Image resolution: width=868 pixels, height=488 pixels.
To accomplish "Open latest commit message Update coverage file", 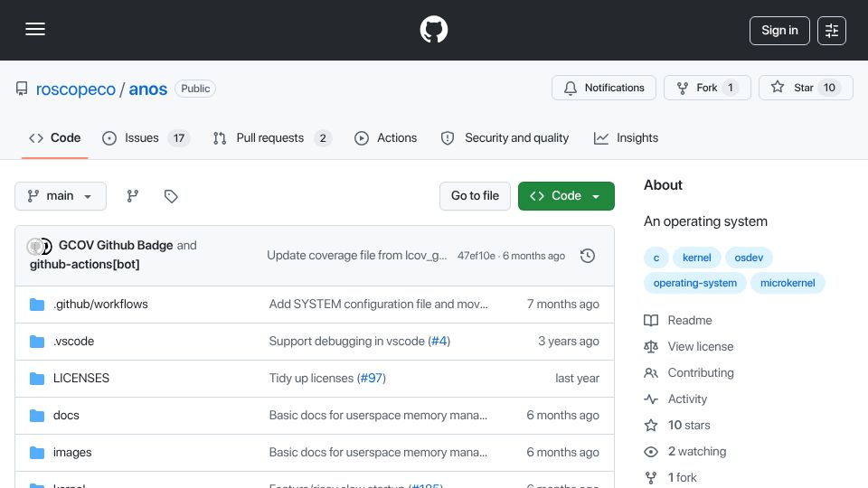I will [x=356, y=255].
